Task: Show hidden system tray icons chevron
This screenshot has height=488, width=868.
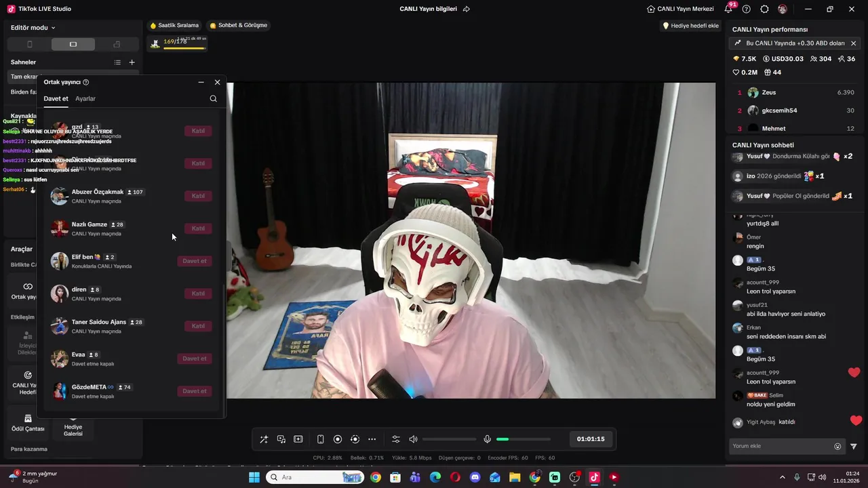Action: [782, 477]
